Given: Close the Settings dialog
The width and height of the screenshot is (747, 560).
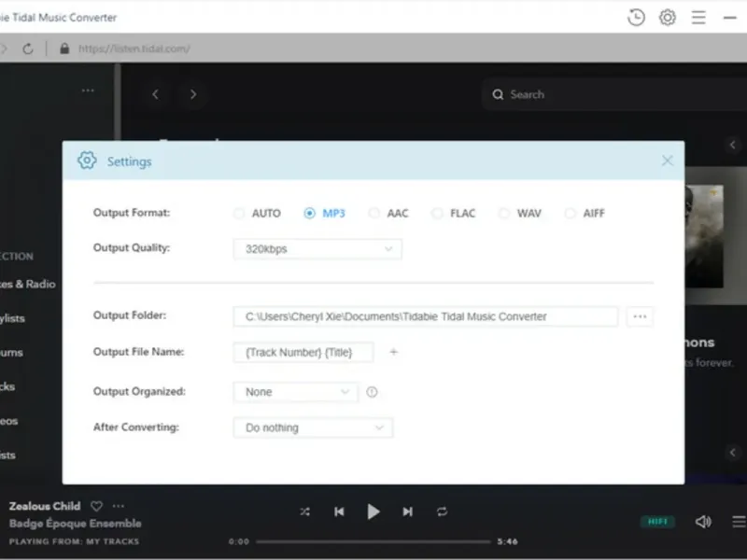Looking at the screenshot, I should (667, 161).
